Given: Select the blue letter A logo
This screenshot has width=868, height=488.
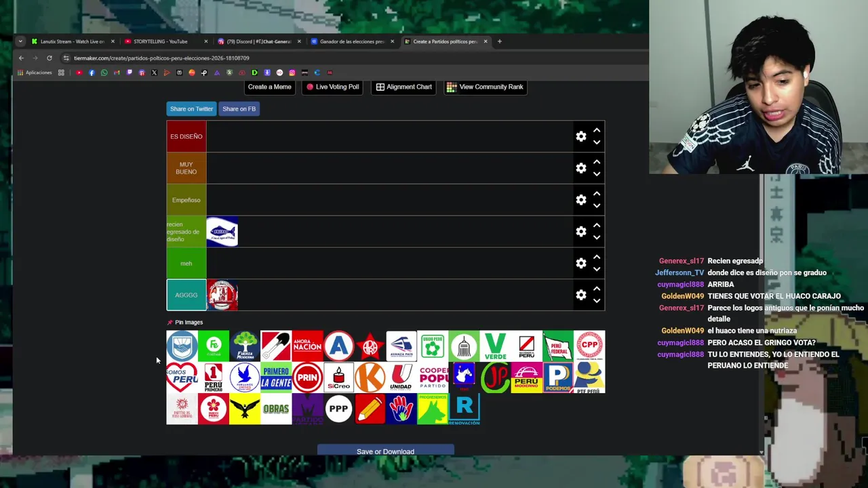Looking at the screenshot, I should [338, 346].
